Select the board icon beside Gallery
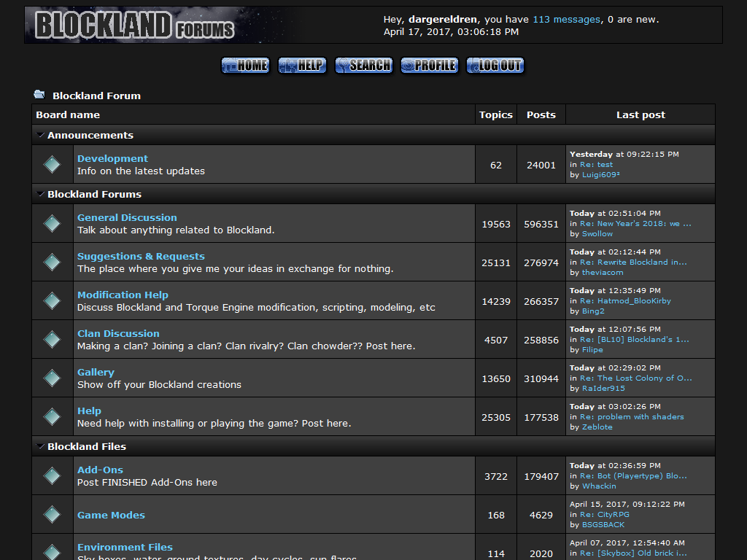Image resolution: width=747 pixels, height=560 pixels. coord(52,378)
